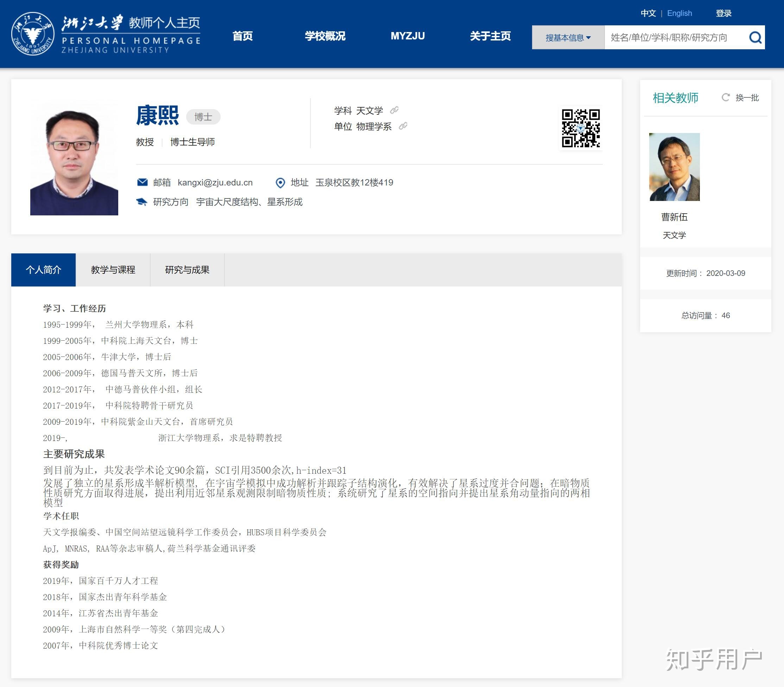Open the 搜基本信息 search type dropdown
This screenshot has width=784, height=687.
point(568,38)
